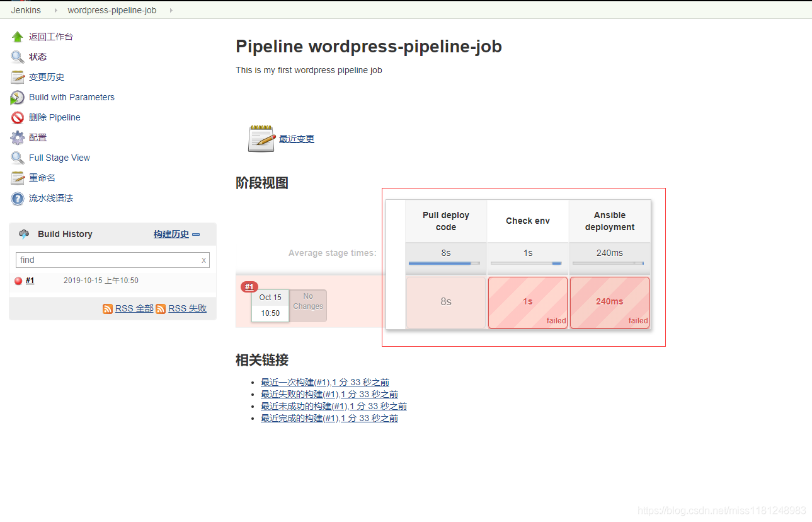Click the Check env column header
Viewport: 812px width, 522px height.
pos(528,221)
